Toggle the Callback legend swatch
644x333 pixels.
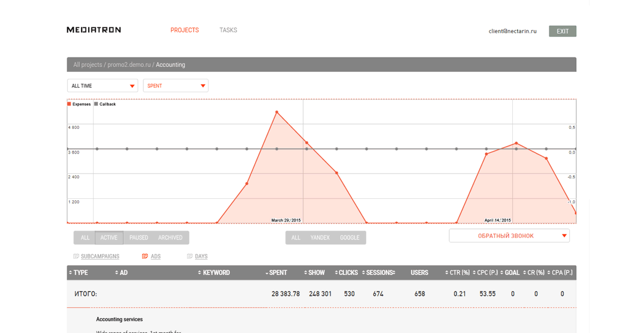96,104
